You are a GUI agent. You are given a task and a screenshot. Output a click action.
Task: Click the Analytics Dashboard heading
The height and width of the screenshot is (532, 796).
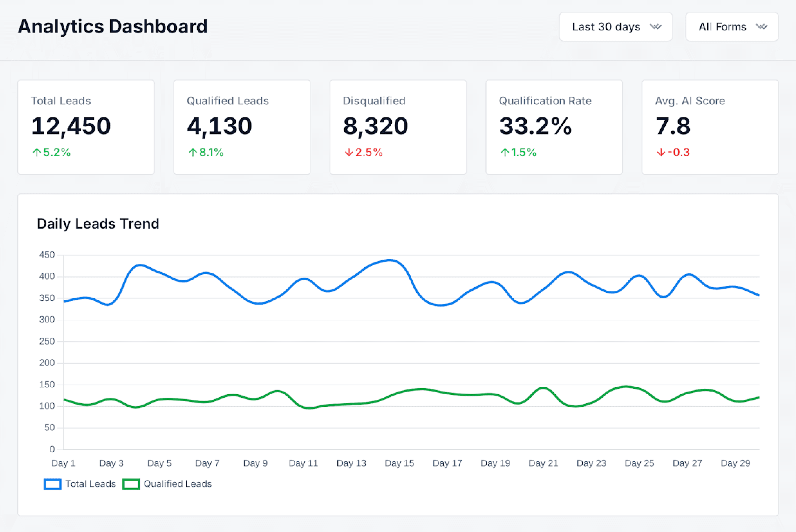pyautogui.click(x=112, y=26)
